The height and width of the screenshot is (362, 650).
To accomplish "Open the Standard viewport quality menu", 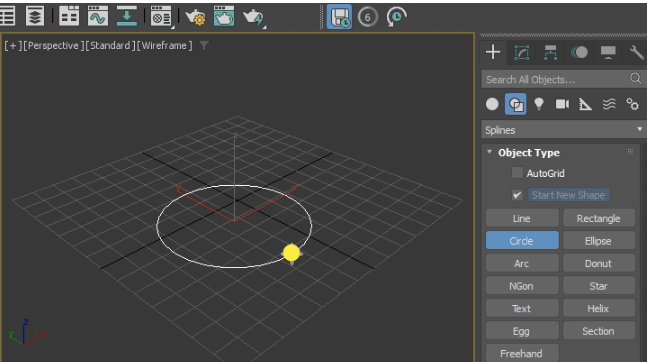I will (x=110, y=46).
